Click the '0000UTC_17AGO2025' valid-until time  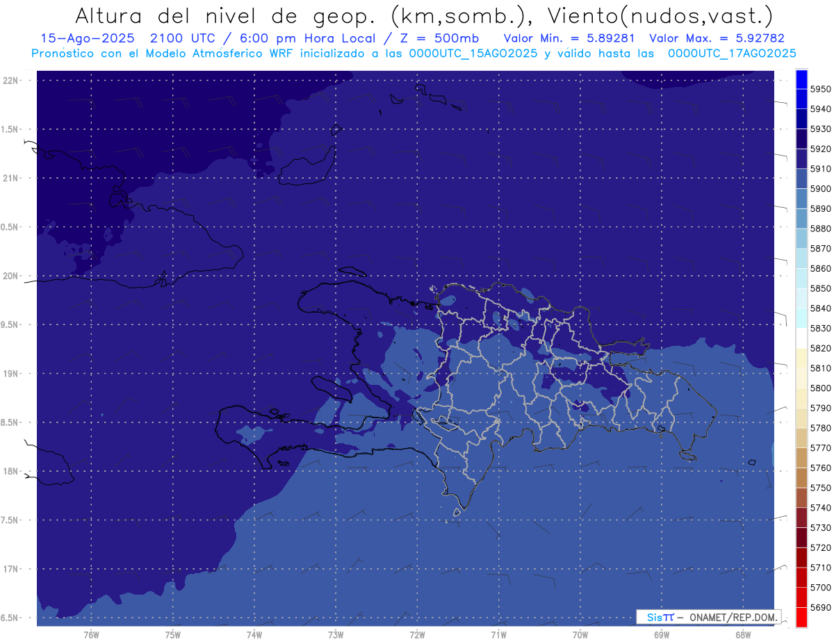732,53
